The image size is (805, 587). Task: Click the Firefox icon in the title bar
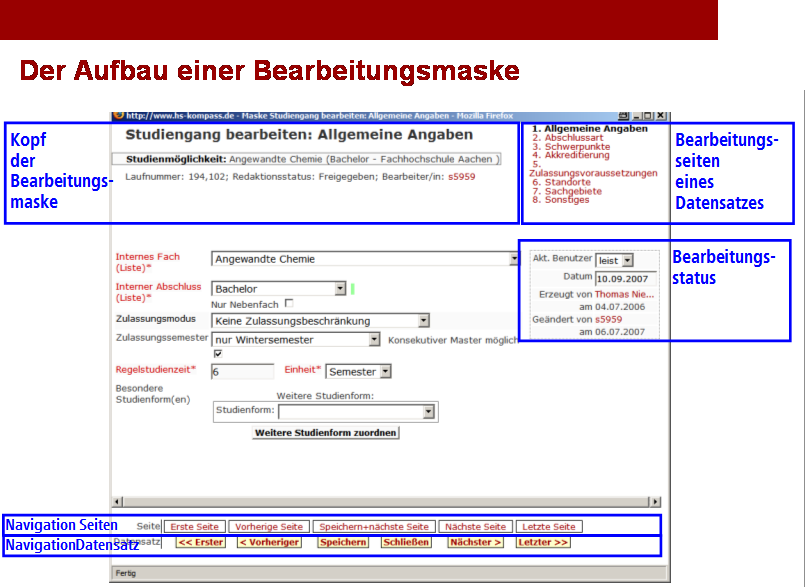coord(119,116)
